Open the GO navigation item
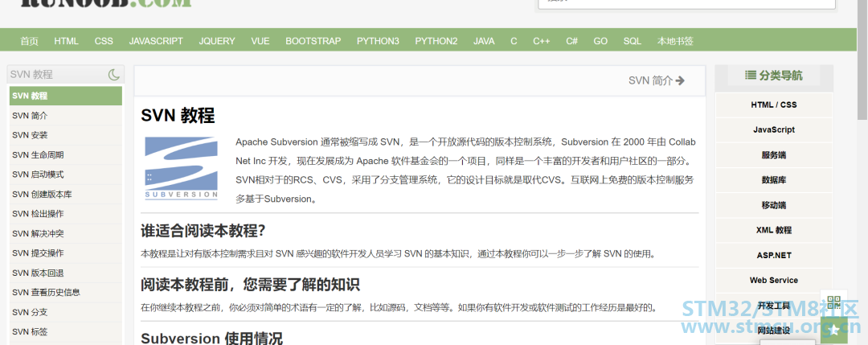Image resolution: width=868 pixels, height=345 pixels. coord(600,41)
